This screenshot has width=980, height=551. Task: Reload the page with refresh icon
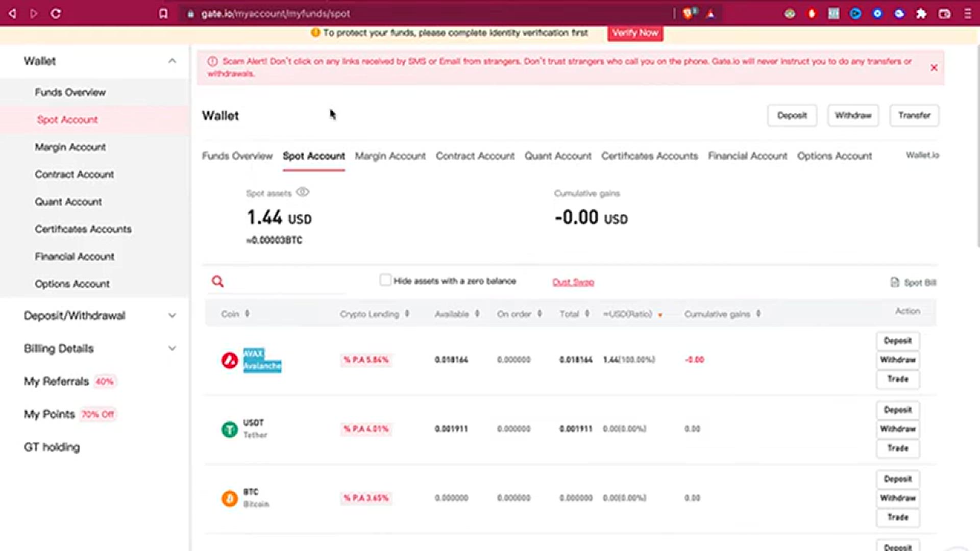56,14
